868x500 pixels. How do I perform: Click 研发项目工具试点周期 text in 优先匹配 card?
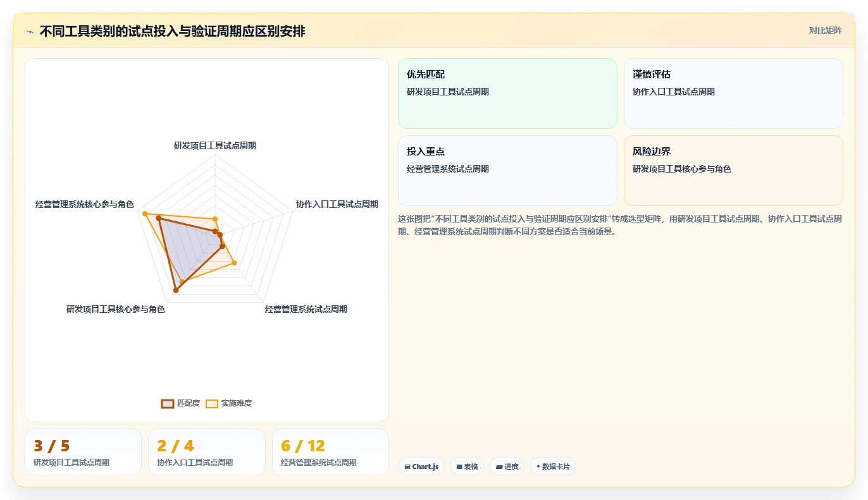pyautogui.click(x=448, y=92)
